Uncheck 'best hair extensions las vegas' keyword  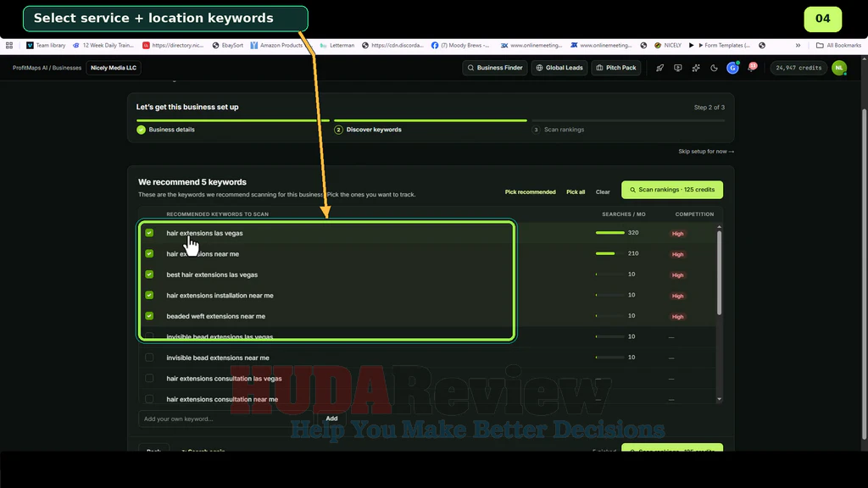(149, 274)
